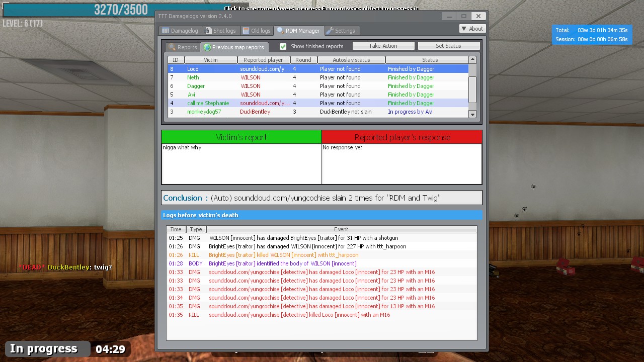The width and height of the screenshot is (644, 362).
Task: Select report 4 from call me Stephanie
Action: 318,103
